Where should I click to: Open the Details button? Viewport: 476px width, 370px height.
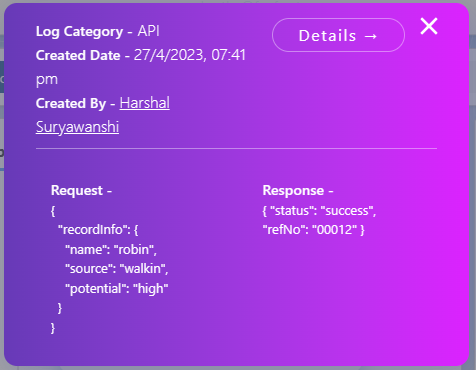338,35
